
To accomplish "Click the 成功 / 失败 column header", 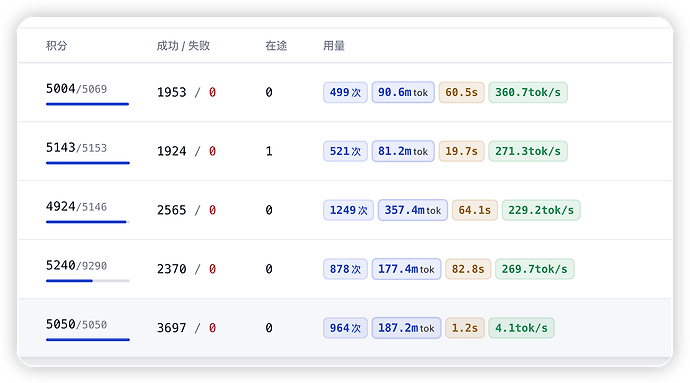I will click(x=183, y=46).
